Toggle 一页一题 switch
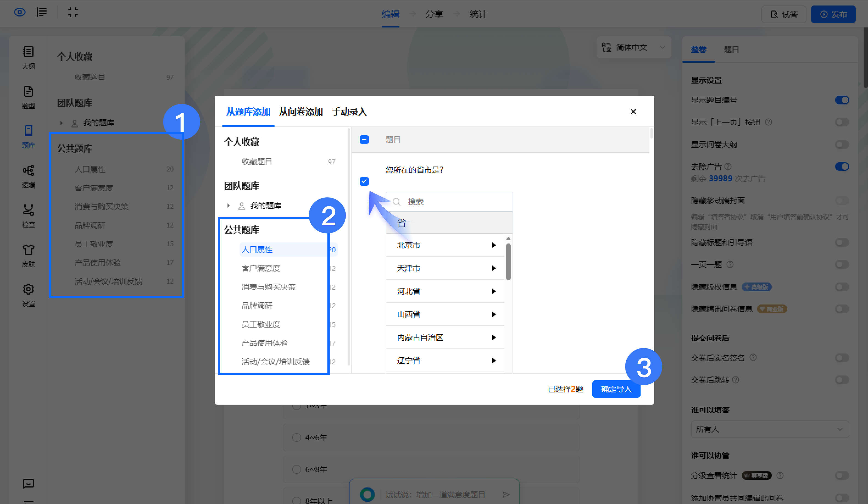868x504 pixels. coord(842,265)
